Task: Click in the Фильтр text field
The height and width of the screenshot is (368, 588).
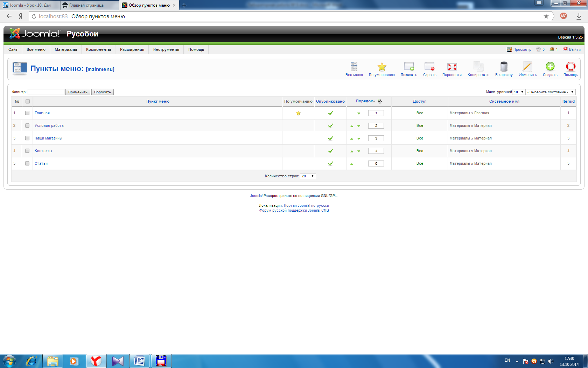Action: click(46, 92)
